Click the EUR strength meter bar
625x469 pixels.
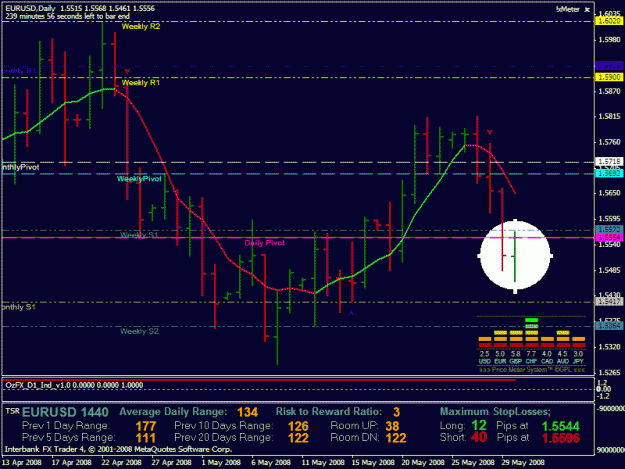click(x=500, y=339)
